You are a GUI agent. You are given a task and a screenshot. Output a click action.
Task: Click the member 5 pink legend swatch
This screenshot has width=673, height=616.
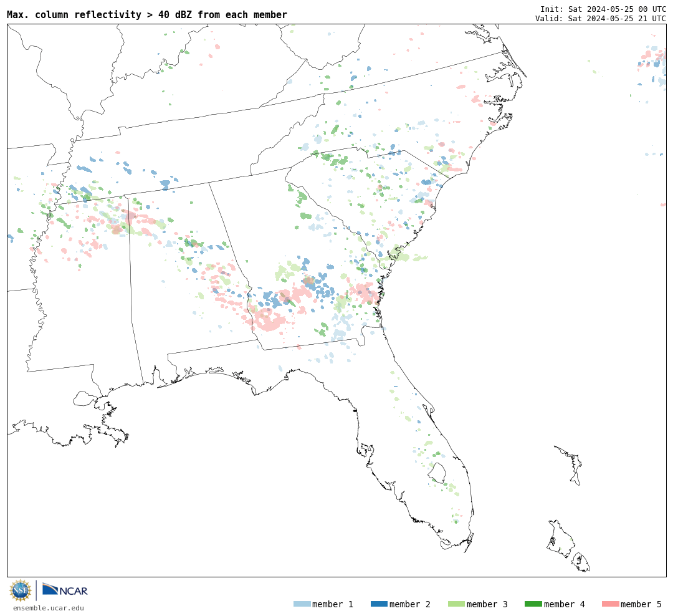click(x=610, y=604)
